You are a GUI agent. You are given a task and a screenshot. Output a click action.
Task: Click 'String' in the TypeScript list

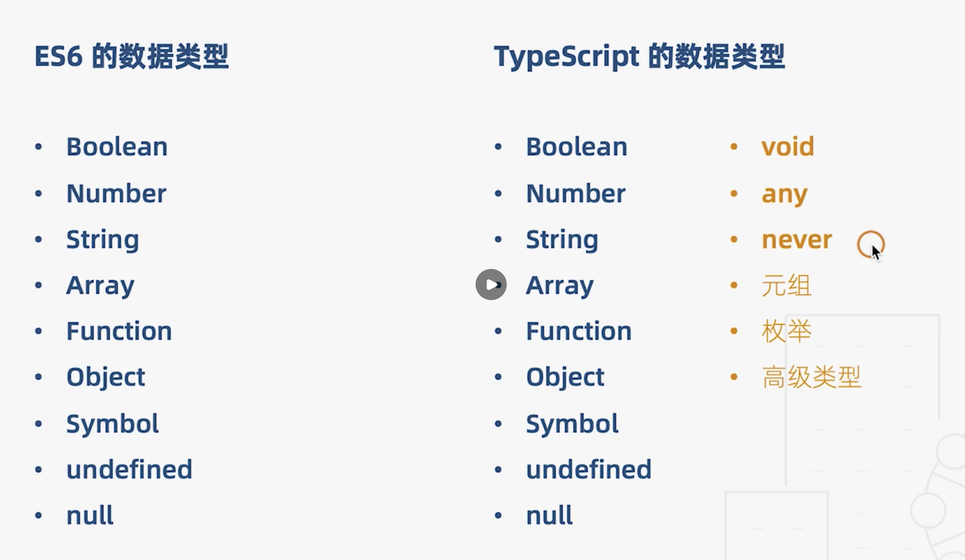click(562, 240)
